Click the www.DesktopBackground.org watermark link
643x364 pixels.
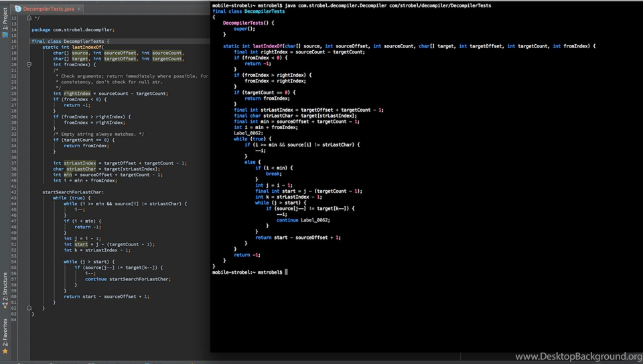pyautogui.click(x=579, y=356)
